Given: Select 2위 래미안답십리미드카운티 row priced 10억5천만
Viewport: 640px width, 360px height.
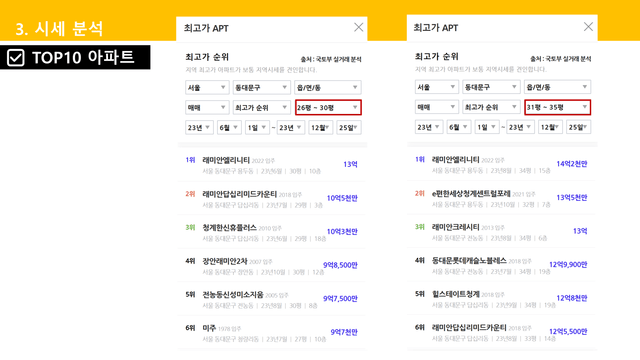Looking at the screenshot, I should point(272,198).
